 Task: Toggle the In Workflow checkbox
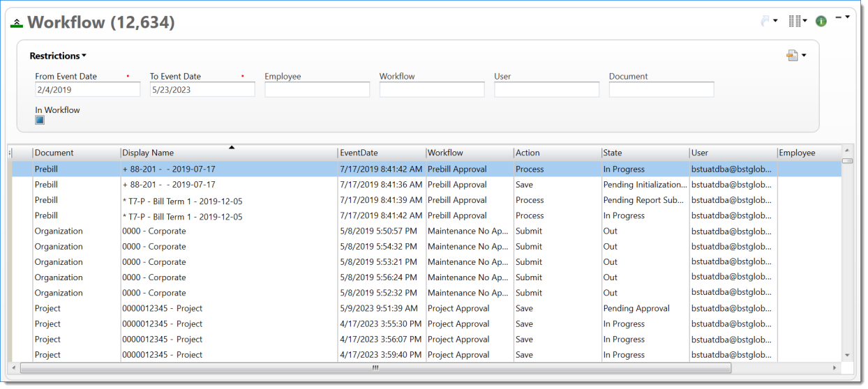pyautogui.click(x=40, y=120)
